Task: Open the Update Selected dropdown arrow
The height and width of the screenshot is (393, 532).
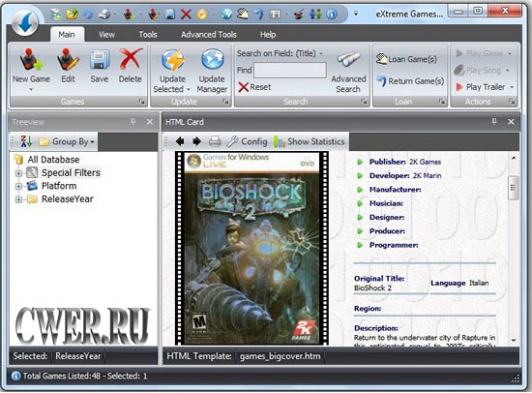Action: pos(189,90)
